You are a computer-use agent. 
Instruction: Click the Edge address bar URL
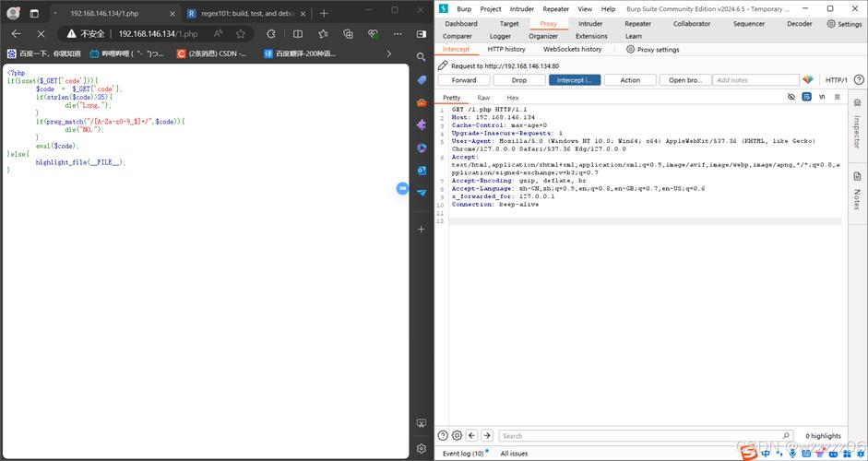coord(158,34)
